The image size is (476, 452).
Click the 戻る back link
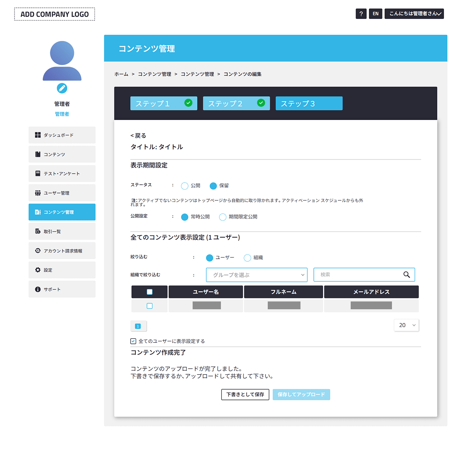click(138, 135)
